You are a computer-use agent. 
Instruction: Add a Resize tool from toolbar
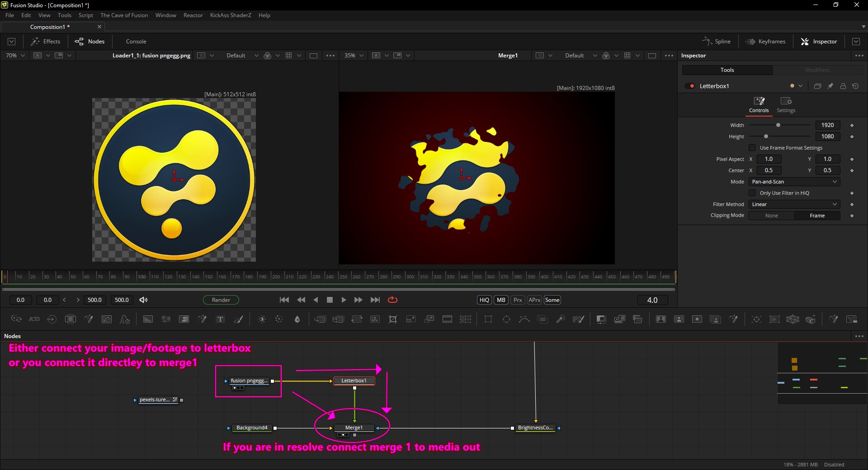coord(411,319)
